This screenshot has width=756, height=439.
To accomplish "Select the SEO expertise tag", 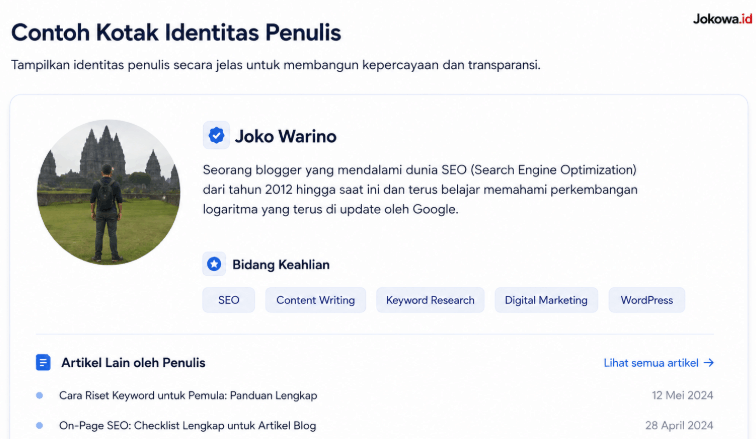I will (x=229, y=300).
